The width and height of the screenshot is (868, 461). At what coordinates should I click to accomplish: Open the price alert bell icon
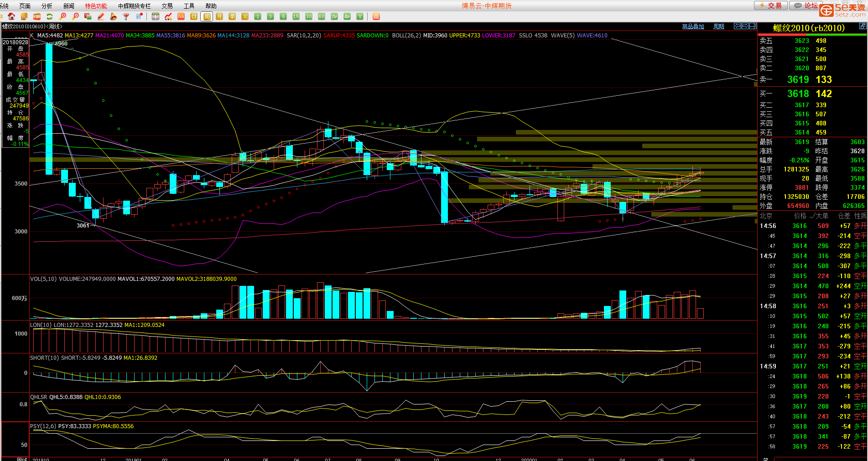pos(114,16)
